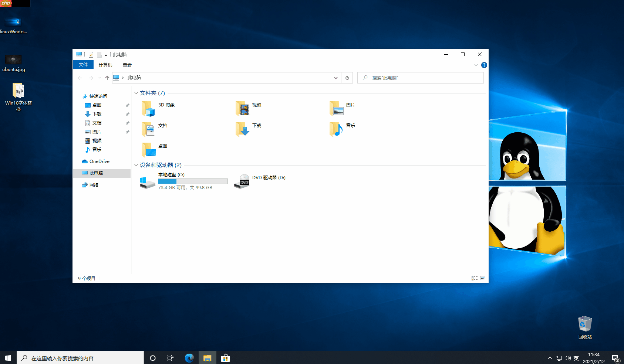Toggle the 英 input language indicator
The height and width of the screenshot is (364, 624).
pos(576,358)
